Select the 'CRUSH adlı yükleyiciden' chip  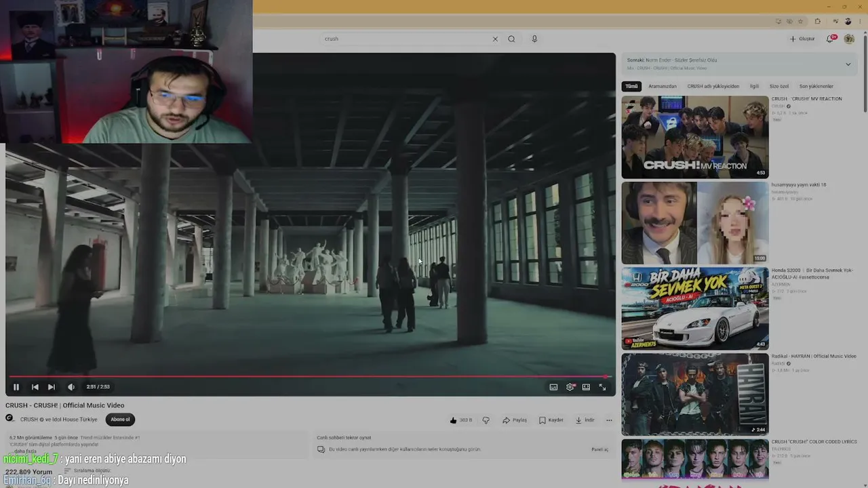point(713,86)
